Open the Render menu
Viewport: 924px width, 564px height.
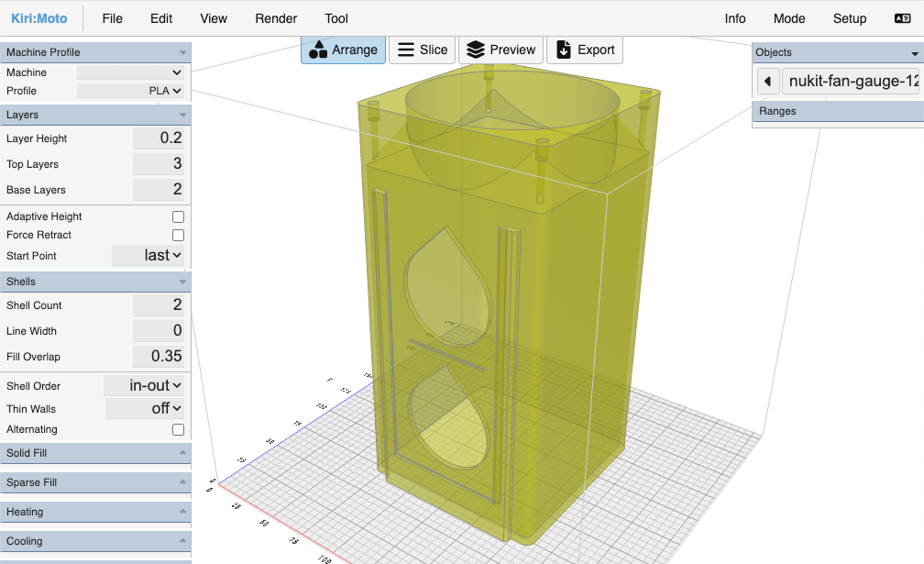pyautogui.click(x=276, y=19)
